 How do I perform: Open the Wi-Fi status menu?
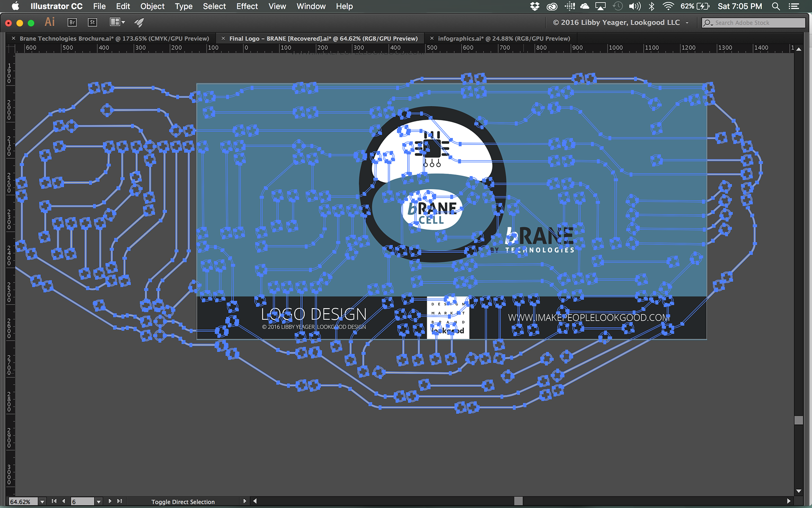coord(668,6)
